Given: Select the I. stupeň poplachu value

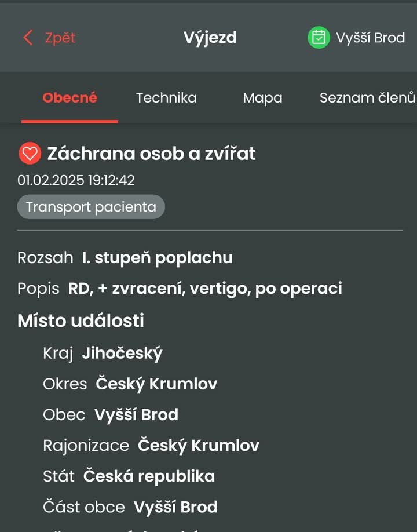Looking at the screenshot, I should click(x=157, y=257).
